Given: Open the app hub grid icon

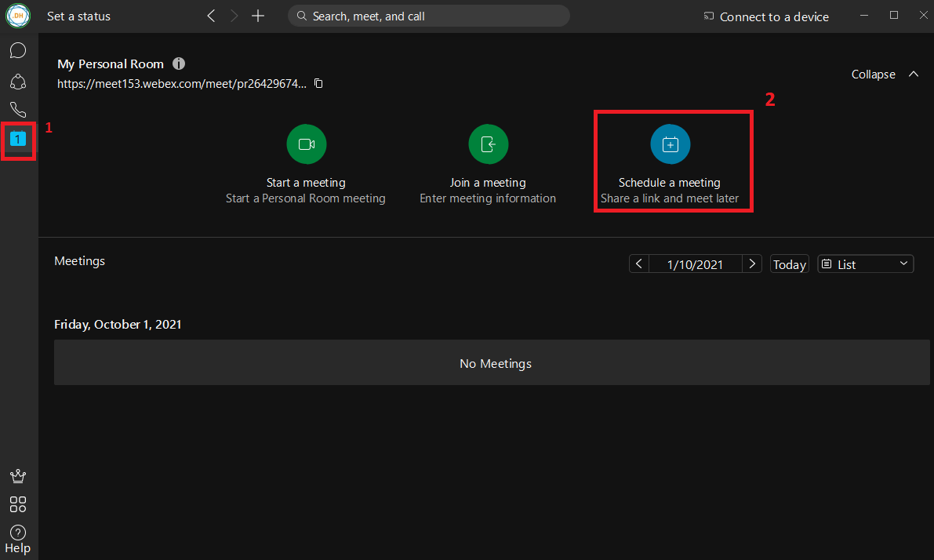Looking at the screenshot, I should click(18, 504).
